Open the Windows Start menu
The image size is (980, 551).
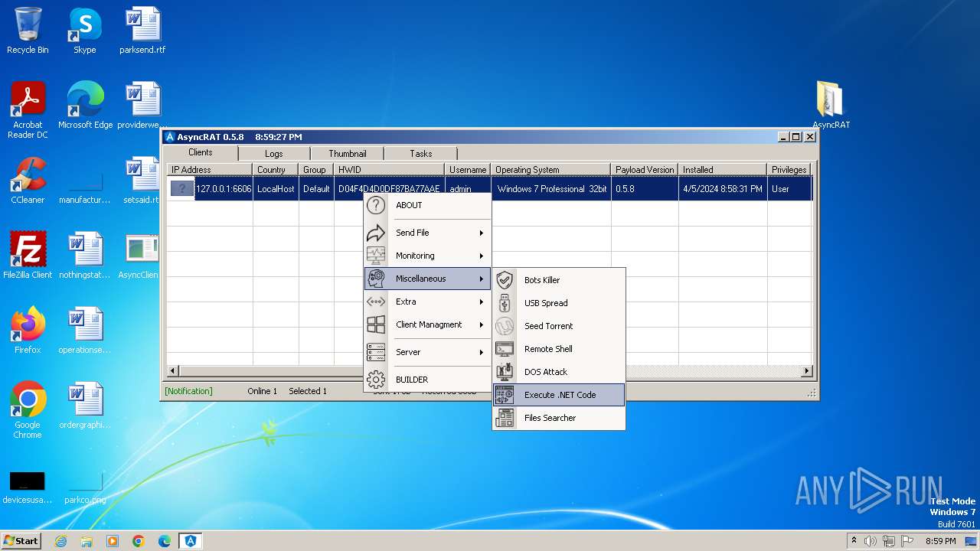[x=21, y=540]
